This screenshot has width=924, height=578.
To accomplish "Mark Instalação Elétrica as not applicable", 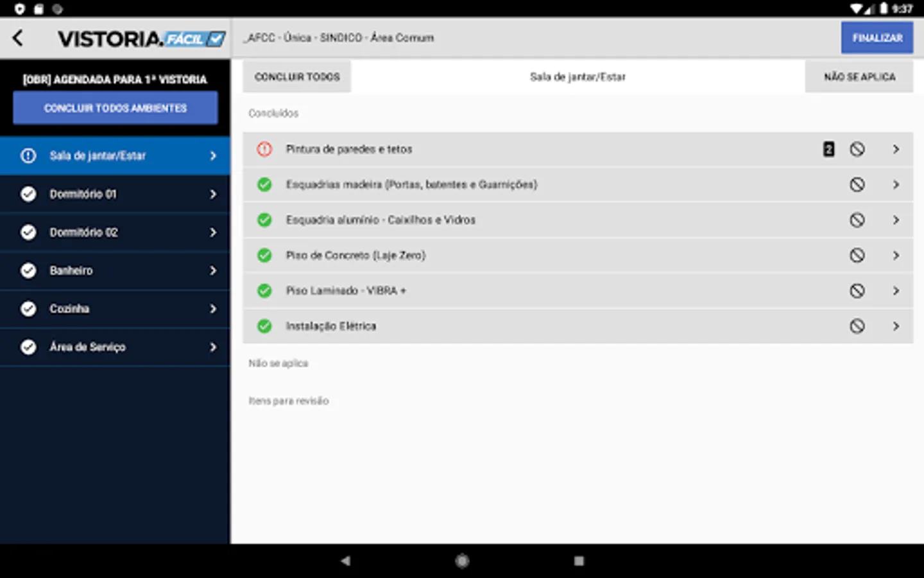I will [857, 326].
